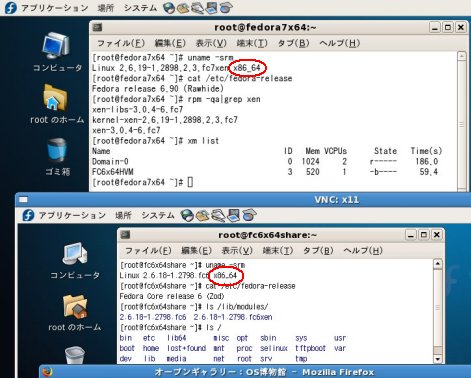Viewport: 471px width, 378px height.
Task: Click the scroll-down arrow in the fc6x64share terminal
Action: (x=438, y=359)
